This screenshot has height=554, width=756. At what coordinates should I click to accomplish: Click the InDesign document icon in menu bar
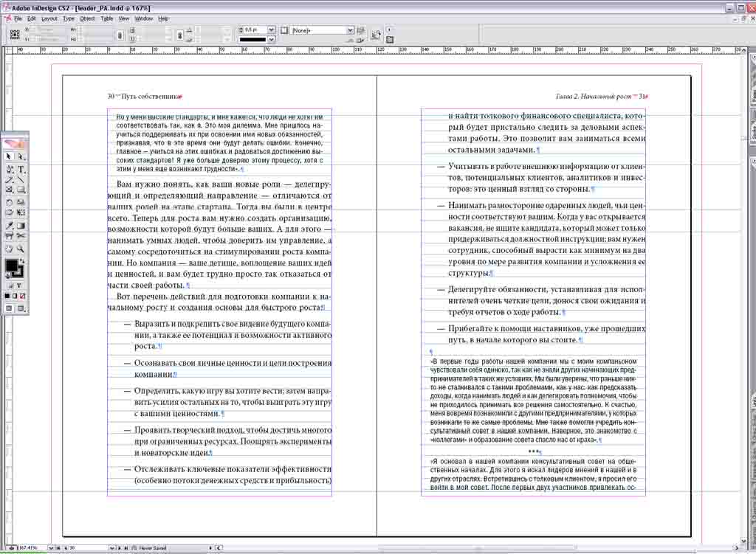pos(7,18)
